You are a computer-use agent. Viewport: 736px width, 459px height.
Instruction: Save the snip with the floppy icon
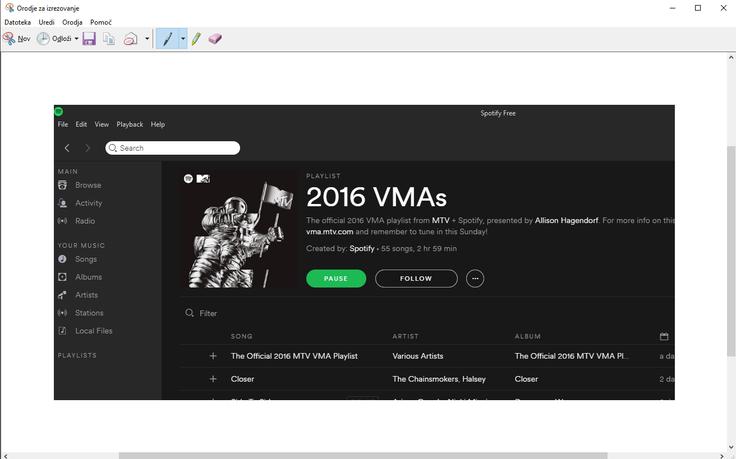click(x=89, y=38)
